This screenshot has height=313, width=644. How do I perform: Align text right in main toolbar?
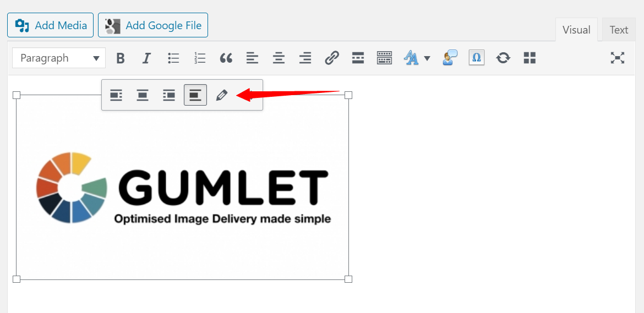(x=305, y=58)
